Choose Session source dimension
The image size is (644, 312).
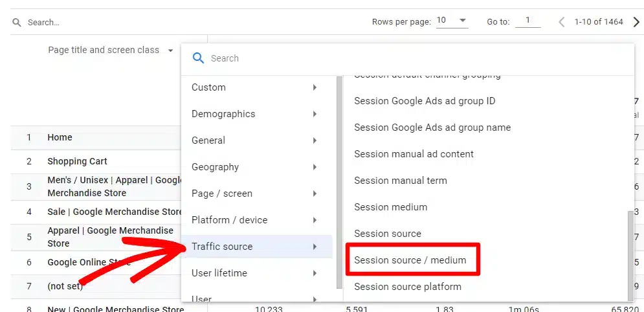pyautogui.click(x=388, y=234)
